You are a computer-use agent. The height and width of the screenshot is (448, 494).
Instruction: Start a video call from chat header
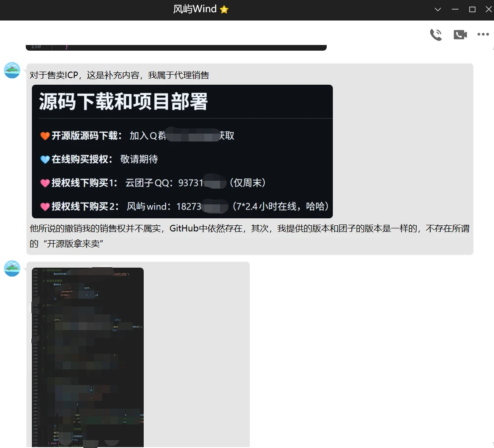[x=460, y=35]
